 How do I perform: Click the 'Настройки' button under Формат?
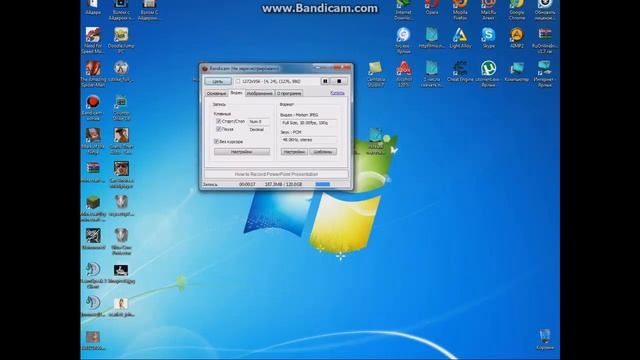click(x=294, y=152)
